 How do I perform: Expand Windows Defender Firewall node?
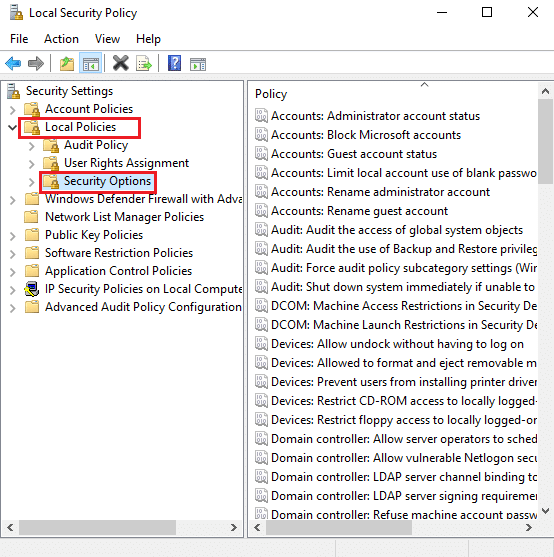pyautogui.click(x=12, y=200)
